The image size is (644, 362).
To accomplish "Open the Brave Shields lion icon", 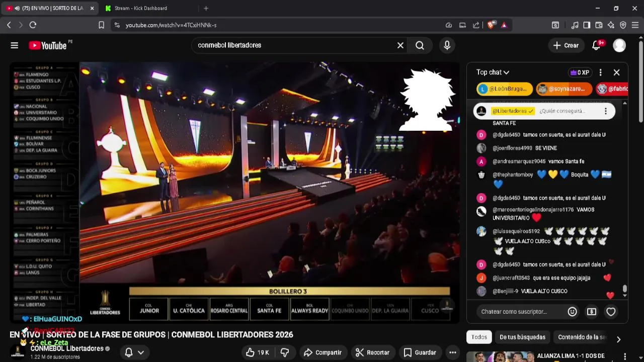I will pyautogui.click(x=491, y=25).
